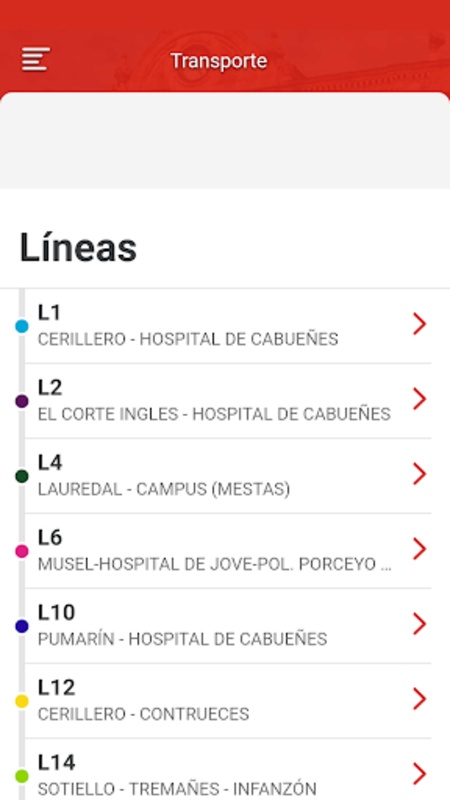Viewport: 450px width, 800px height.
Task: Select El Corte Ingles - Hospital de Cabueñes route
Action: point(214,414)
